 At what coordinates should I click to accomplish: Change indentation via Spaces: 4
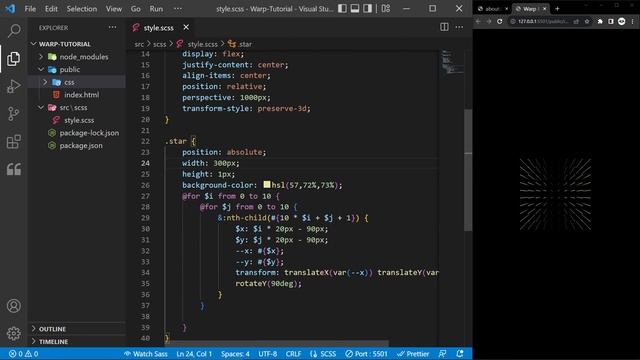(x=236, y=353)
